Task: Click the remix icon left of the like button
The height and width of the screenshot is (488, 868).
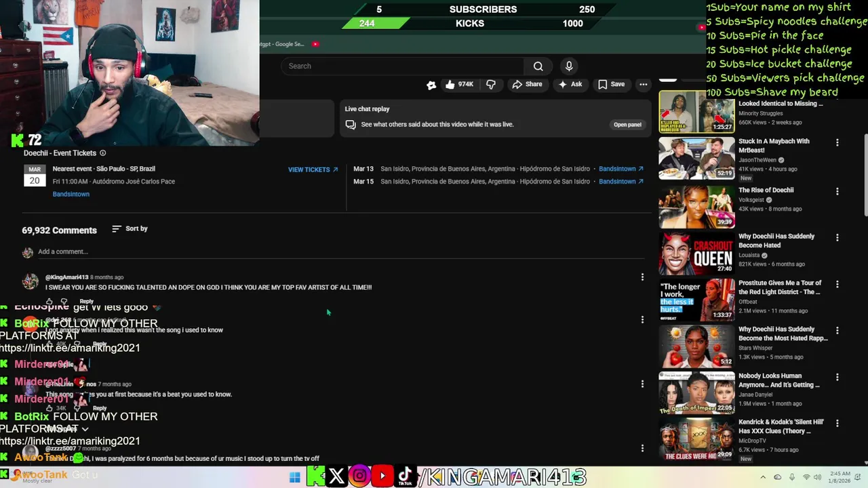Action: [x=431, y=85]
